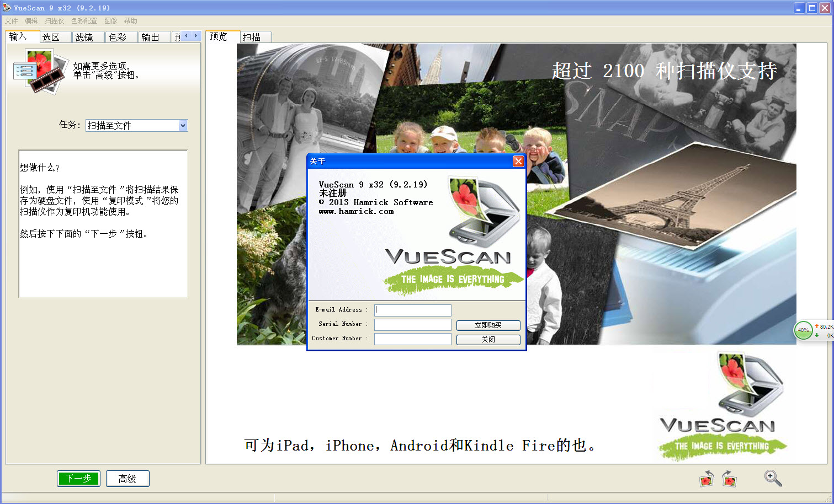
Task: Click the 想做什么? help text
Action: point(40,168)
